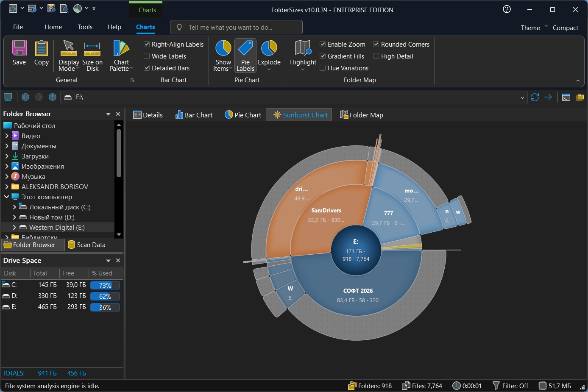Turn on the High Detail option
Screen dimensions: 588x392
[376, 56]
